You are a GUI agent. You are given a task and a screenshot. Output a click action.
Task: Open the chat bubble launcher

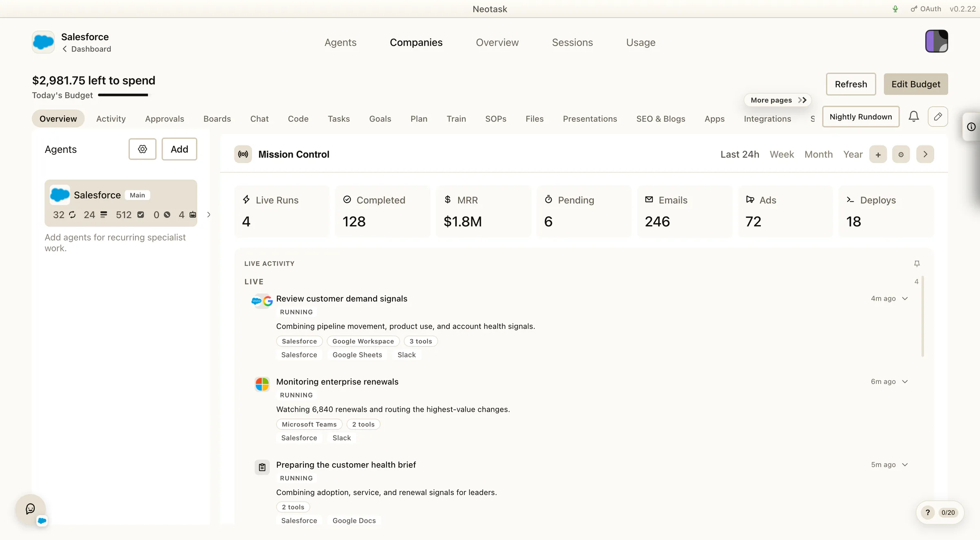[30, 509]
